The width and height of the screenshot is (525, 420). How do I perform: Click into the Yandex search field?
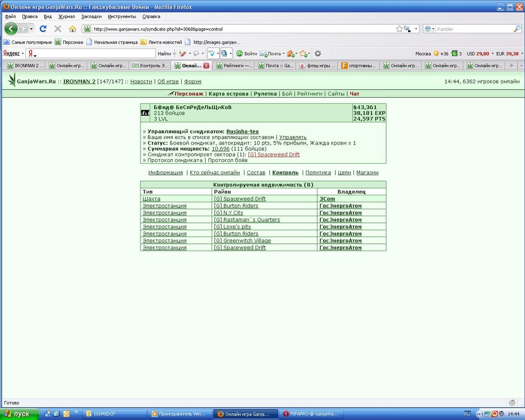(91, 54)
